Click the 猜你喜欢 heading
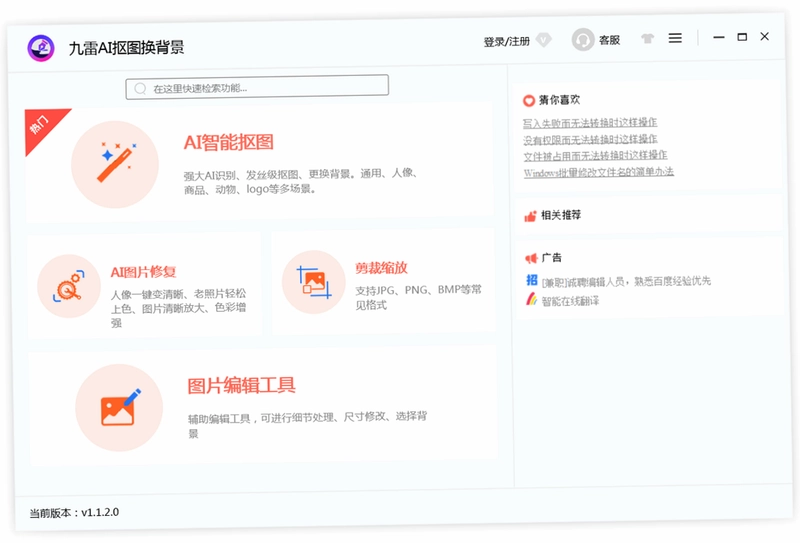The height and width of the screenshot is (543, 800). point(559,100)
